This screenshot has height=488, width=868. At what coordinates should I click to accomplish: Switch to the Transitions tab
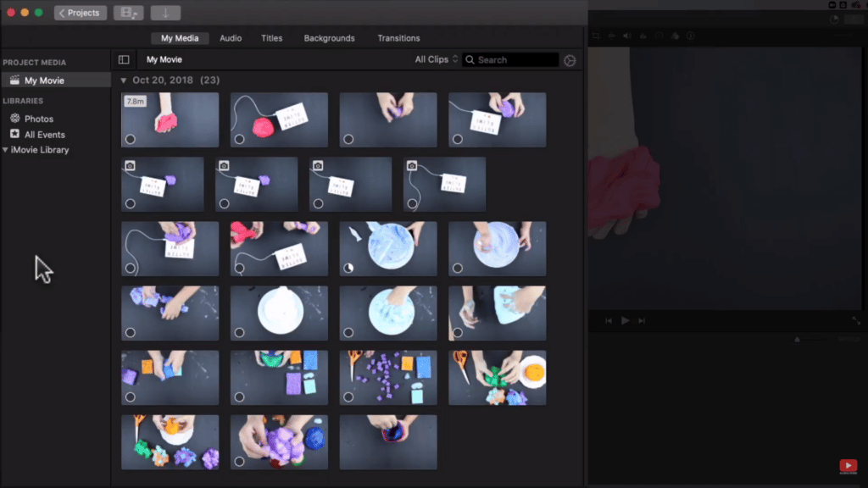[x=398, y=38]
